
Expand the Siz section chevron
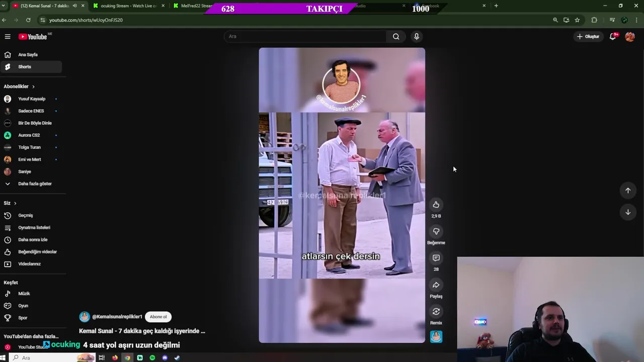15,203
